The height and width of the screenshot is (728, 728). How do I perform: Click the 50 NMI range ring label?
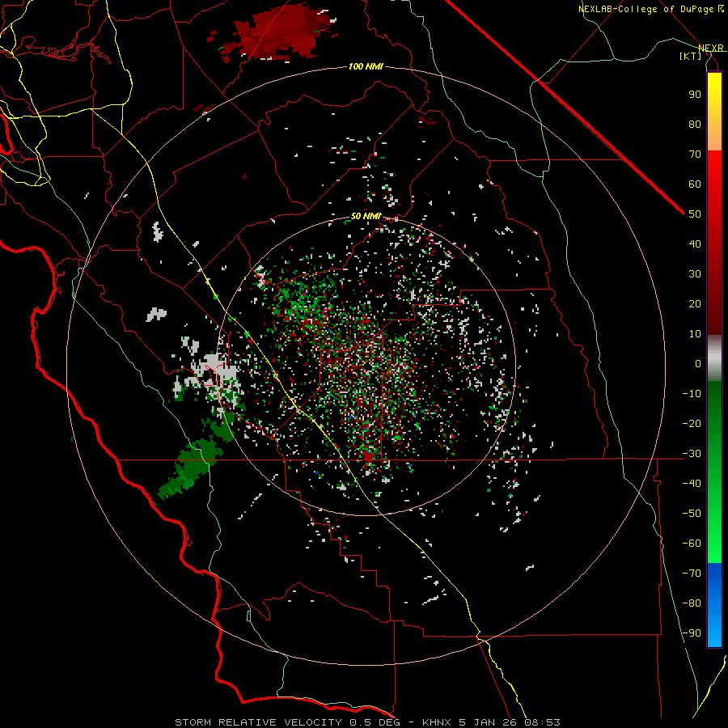(x=366, y=216)
